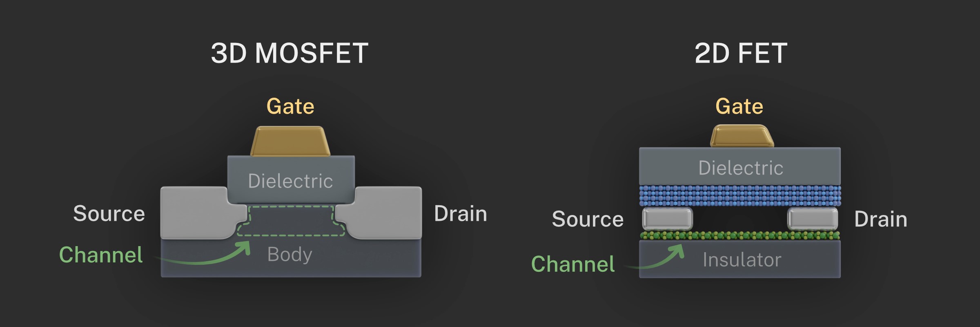Click the green arrow in 3D MOSFET
The image size is (980, 327).
click(x=203, y=253)
